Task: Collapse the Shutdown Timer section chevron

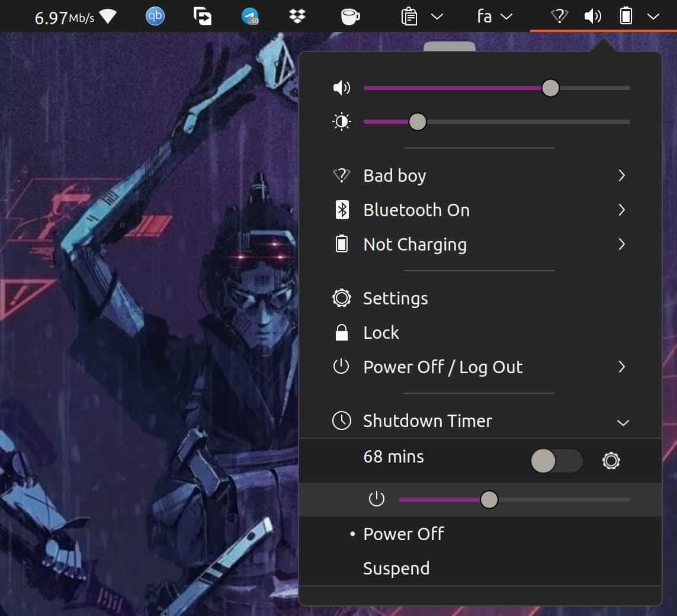Action: [x=623, y=422]
